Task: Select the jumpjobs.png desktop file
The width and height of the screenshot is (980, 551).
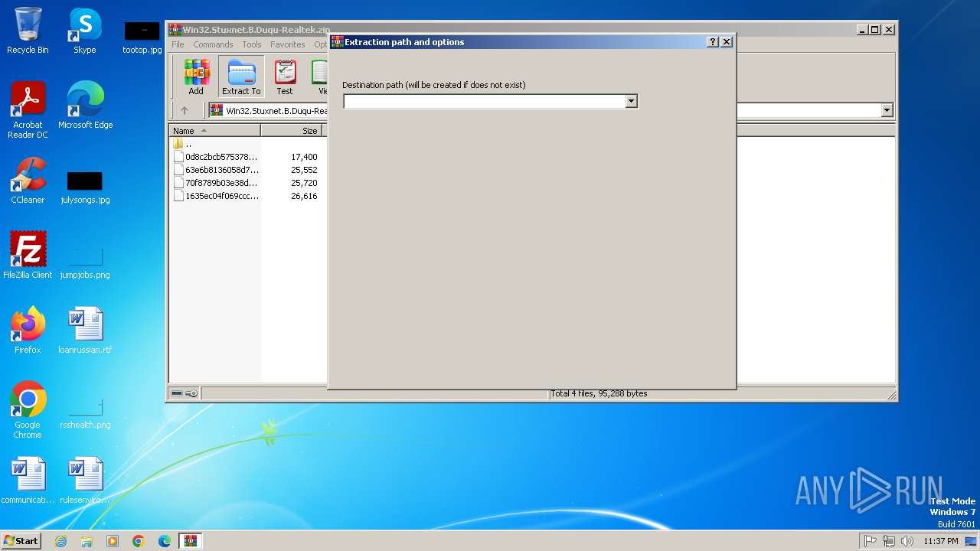Action: [x=85, y=262]
